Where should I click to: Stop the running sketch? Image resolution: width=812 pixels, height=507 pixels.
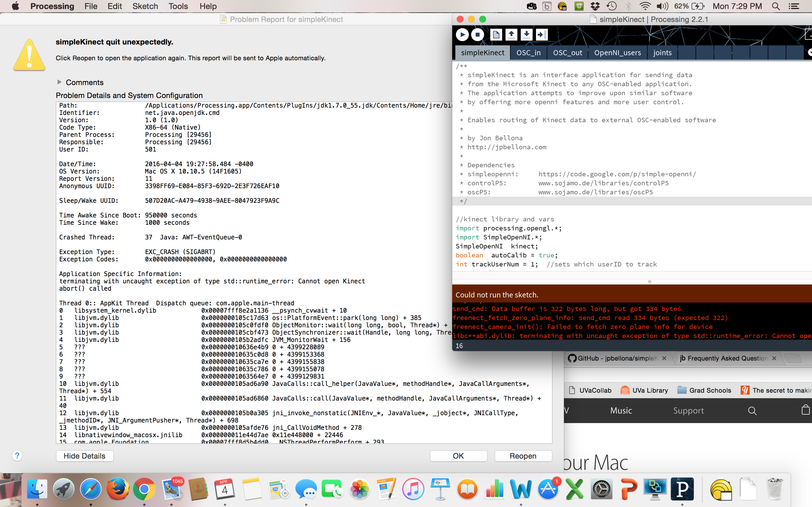[x=478, y=35]
